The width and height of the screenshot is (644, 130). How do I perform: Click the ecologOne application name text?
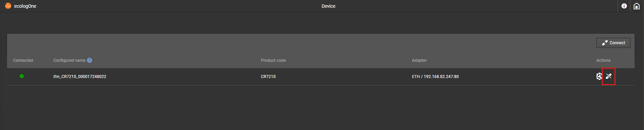[x=25, y=6]
